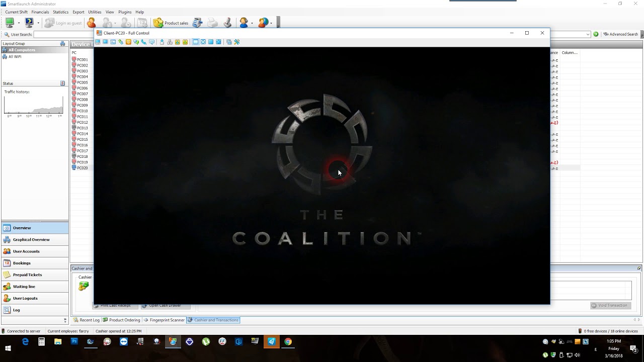Click the Advanced Search button

[621, 34]
